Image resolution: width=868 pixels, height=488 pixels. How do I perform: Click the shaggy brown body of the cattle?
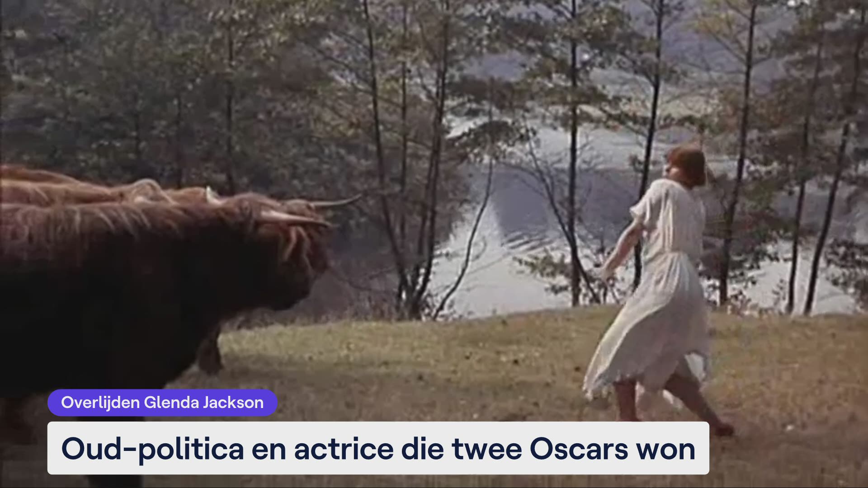point(113,280)
